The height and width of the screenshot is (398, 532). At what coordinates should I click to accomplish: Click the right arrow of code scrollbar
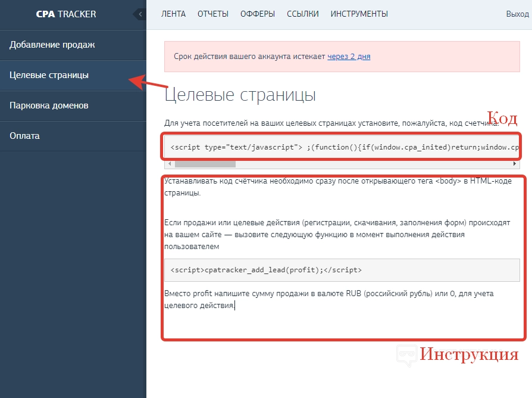[x=515, y=164]
